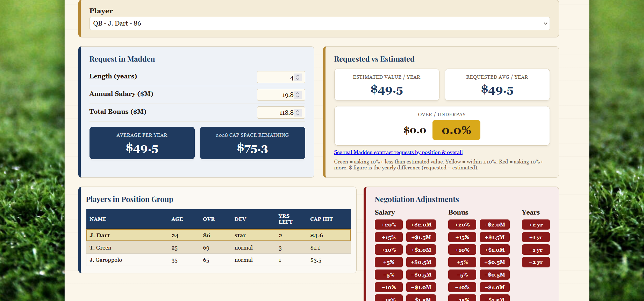644x301 pixels.
Task: Open the Player dropdown showing J. Dart
Action: tap(320, 23)
